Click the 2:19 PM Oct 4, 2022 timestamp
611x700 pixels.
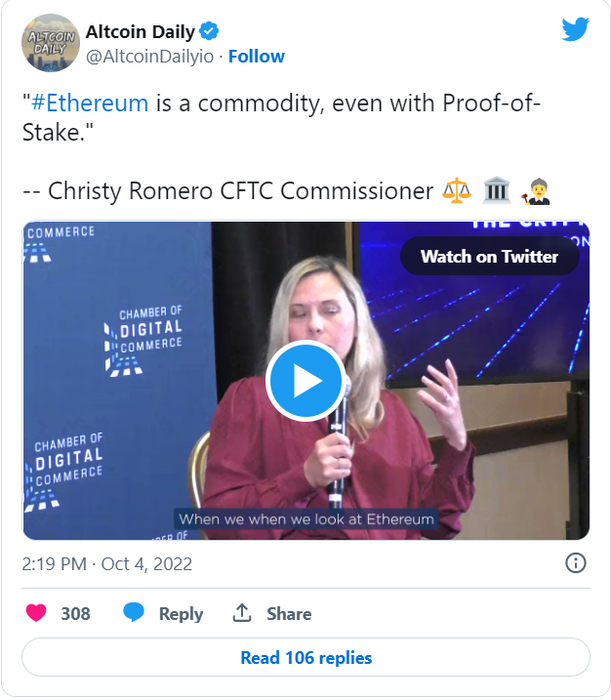[x=107, y=564]
